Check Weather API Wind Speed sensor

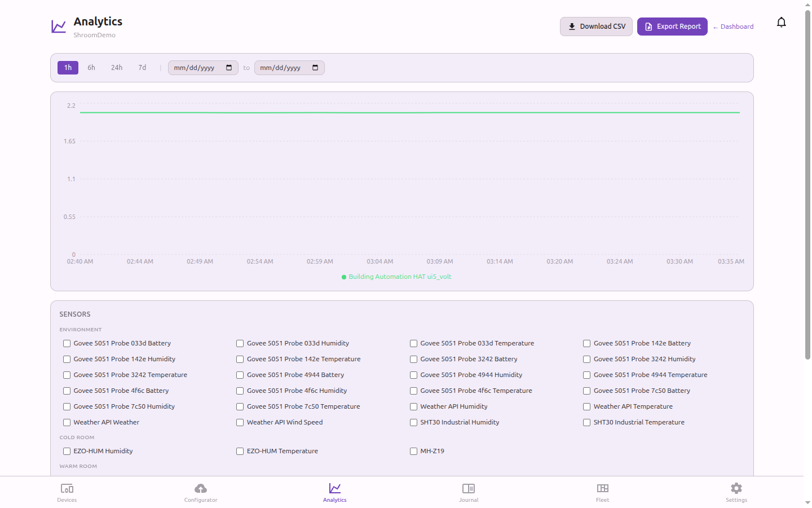(x=240, y=422)
